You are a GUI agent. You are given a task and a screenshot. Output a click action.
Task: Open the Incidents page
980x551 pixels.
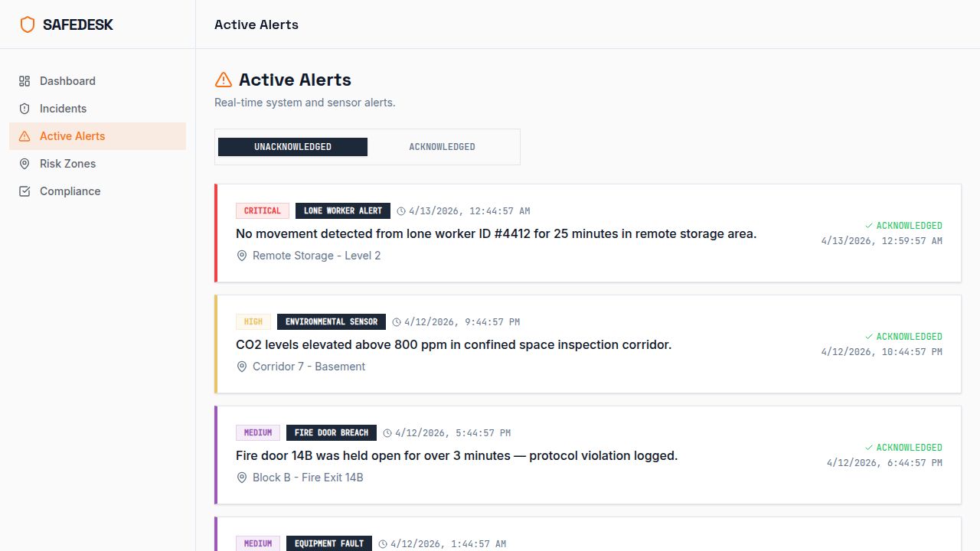pyautogui.click(x=63, y=109)
